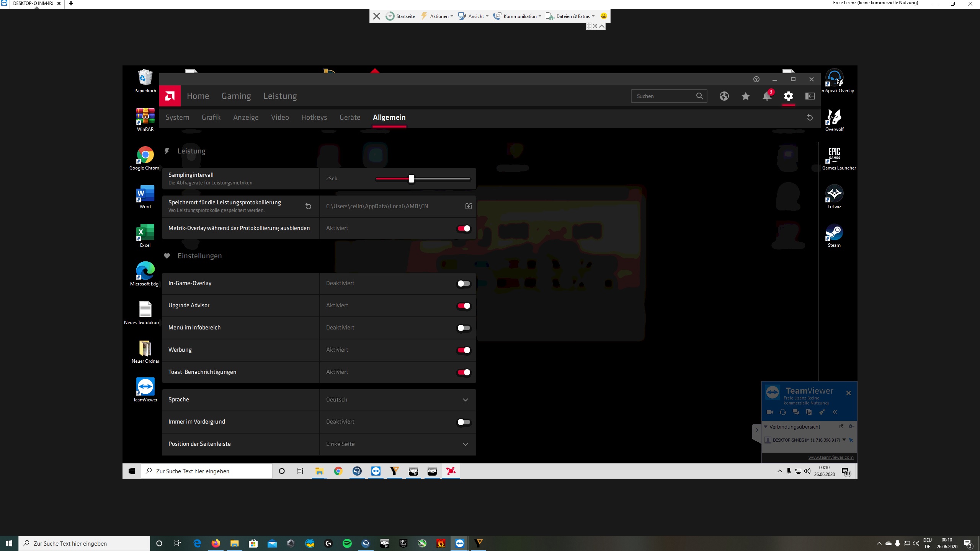Browse for the performance log folder
Screen dimensions: 980x551
coord(468,206)
